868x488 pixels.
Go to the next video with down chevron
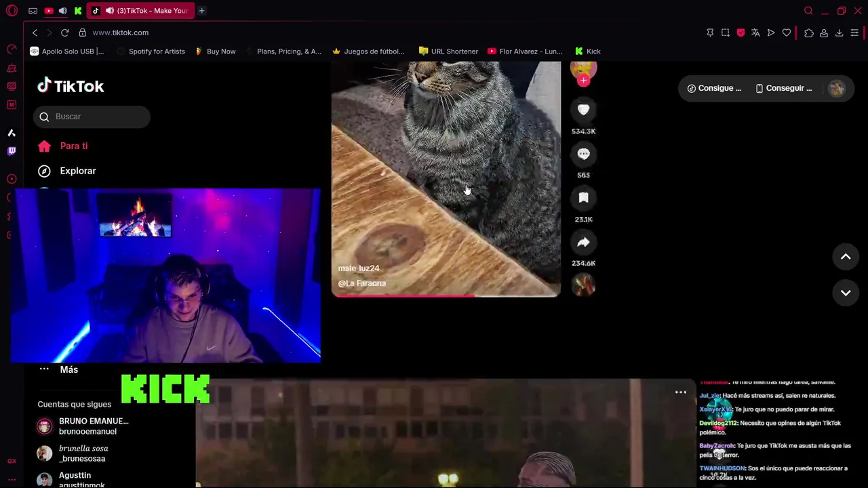(846, 293)
